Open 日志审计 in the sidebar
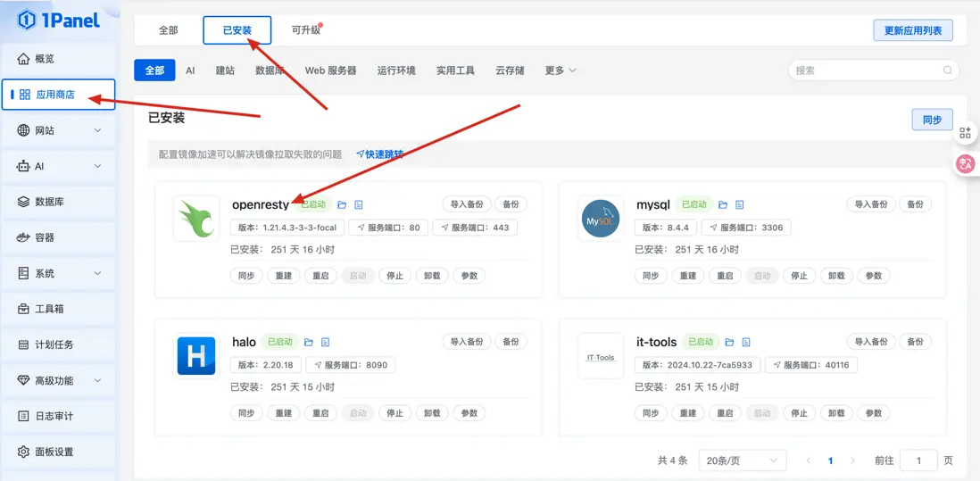This screenshot has height=481, width=980. click(x=58, y=416)
